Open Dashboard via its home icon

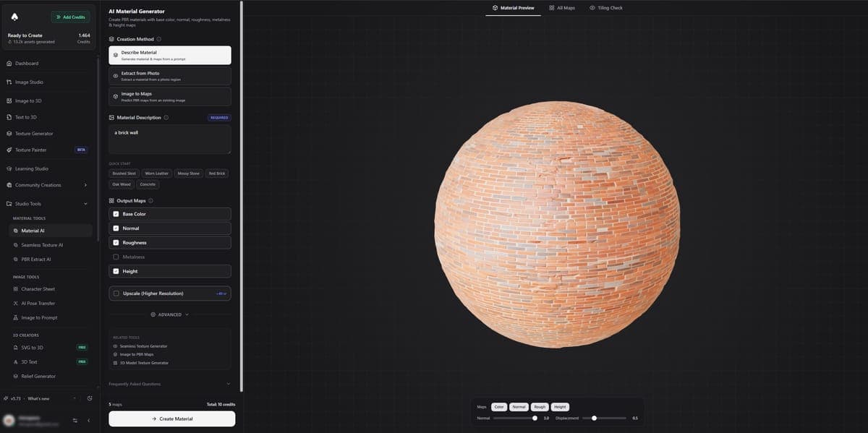pyautogui.click(x=9, y=64)
